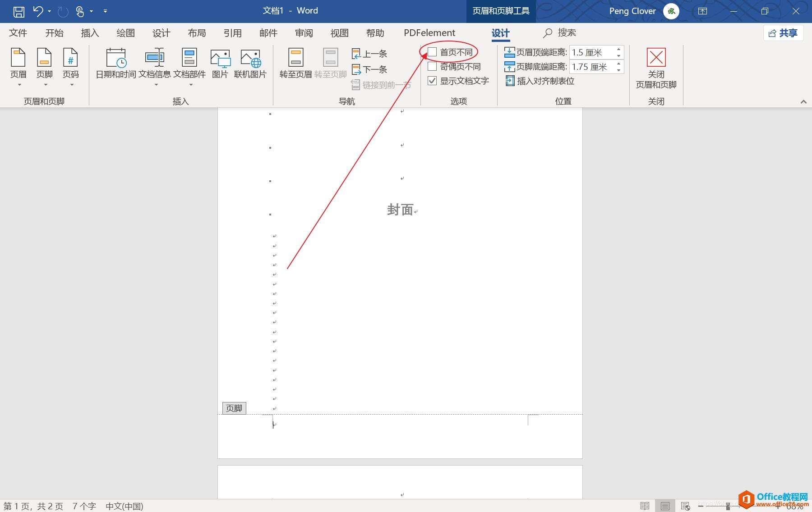The width and height of the screenshot is (812, 512).
Task: Collapse the ribbon with chevron
Action: pos(803,102)
